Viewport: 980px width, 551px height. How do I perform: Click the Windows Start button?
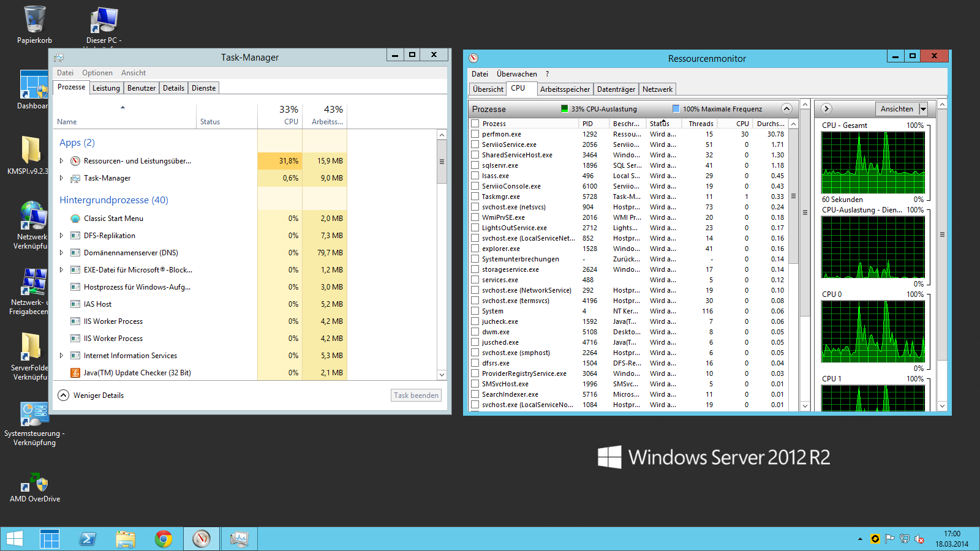coord(14,539)
